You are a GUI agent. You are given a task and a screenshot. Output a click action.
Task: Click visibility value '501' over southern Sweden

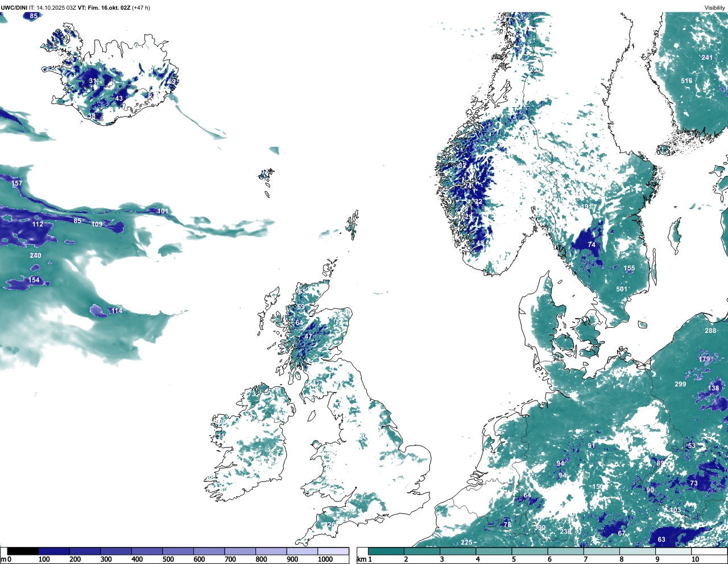[622, 289]
